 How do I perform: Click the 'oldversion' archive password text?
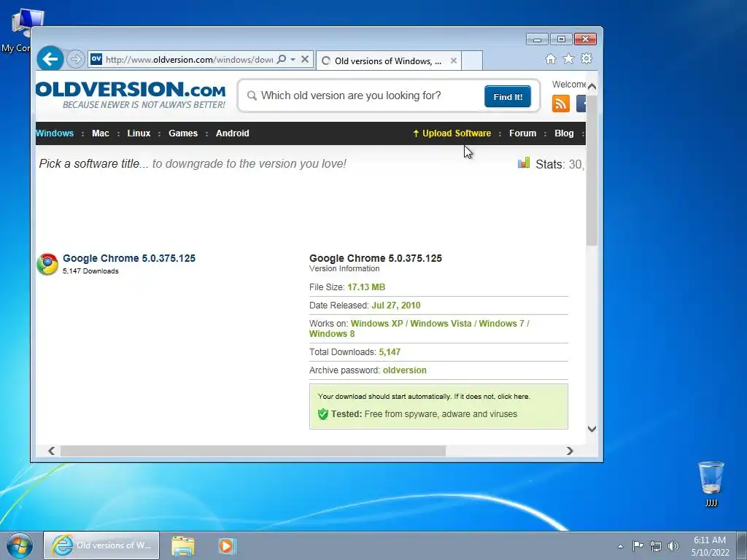pos(404,370)
